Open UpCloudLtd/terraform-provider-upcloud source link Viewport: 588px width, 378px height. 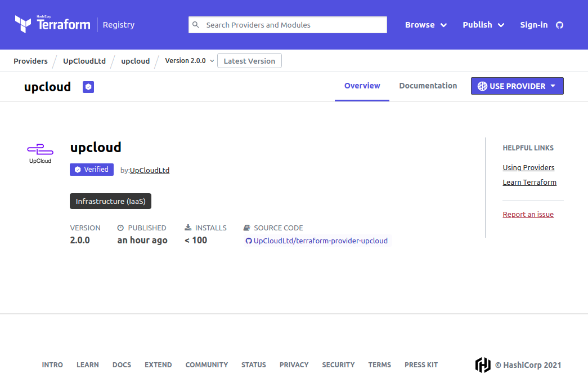pyautogui.click(x=320, y=241)
